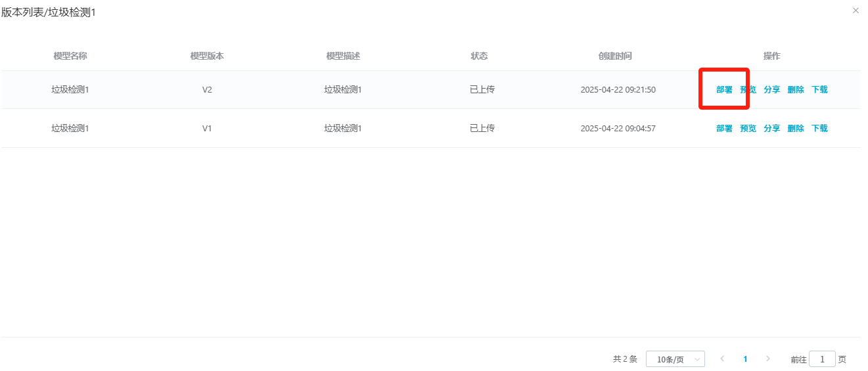
Task: Focus the 前往 page number input
Action: [x=822, y=359]
